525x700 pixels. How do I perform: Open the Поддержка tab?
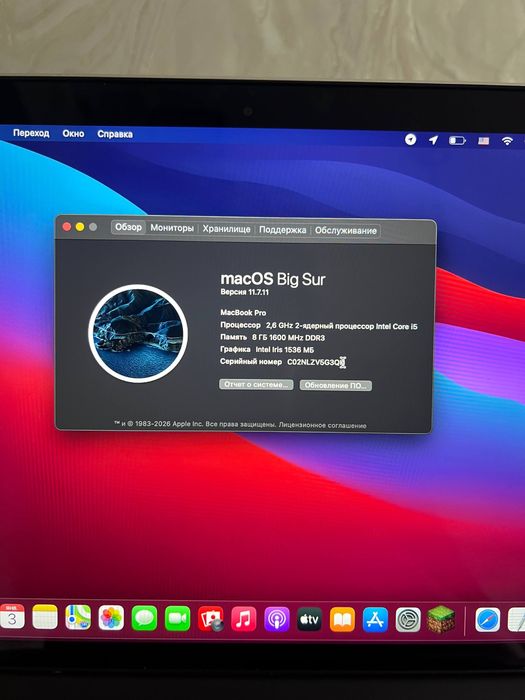pyautogui.click(x=283, y=230)
